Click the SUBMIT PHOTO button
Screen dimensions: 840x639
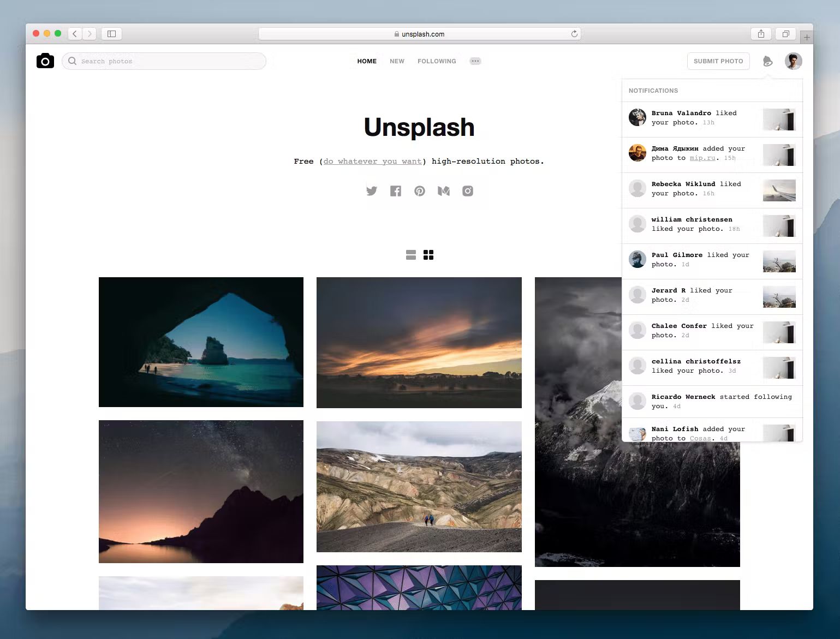click(718, 61)
